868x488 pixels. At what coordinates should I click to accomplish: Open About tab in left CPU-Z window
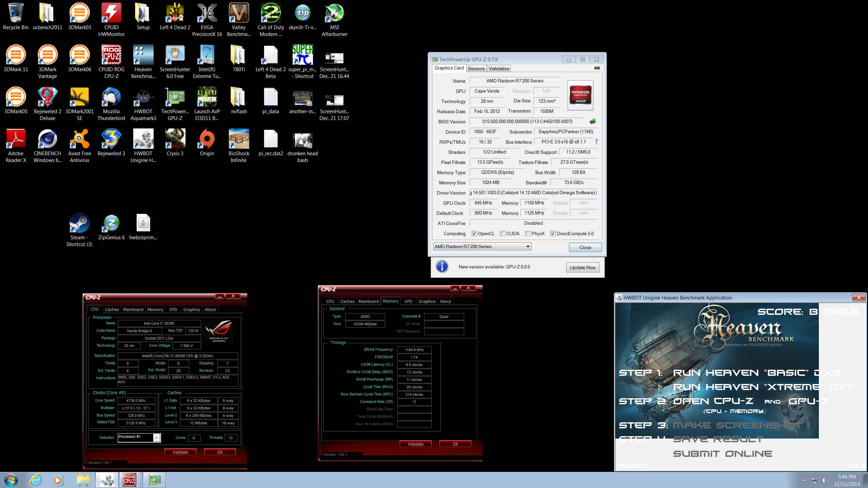pos(210,309)
